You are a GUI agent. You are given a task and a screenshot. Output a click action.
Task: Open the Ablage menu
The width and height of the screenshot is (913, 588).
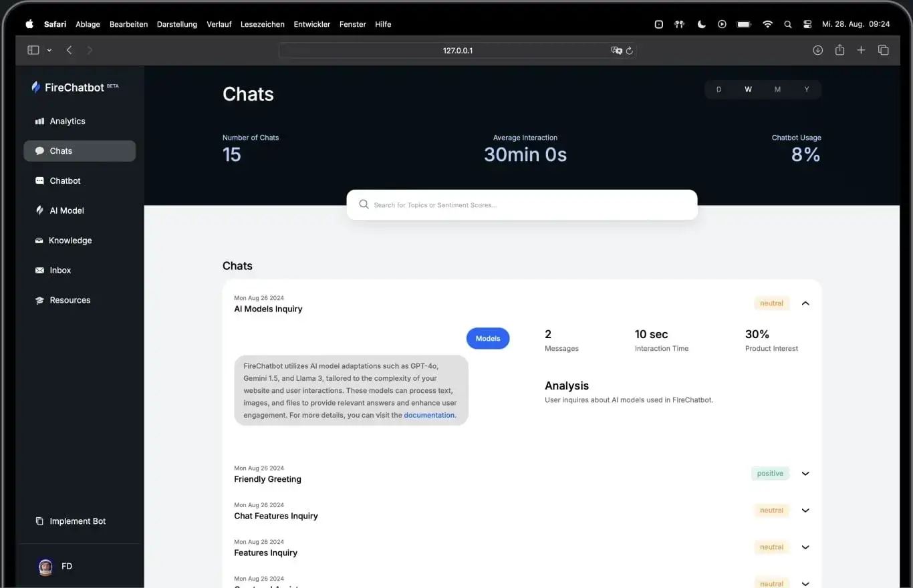pyautogui.click(x=88, y=24)
